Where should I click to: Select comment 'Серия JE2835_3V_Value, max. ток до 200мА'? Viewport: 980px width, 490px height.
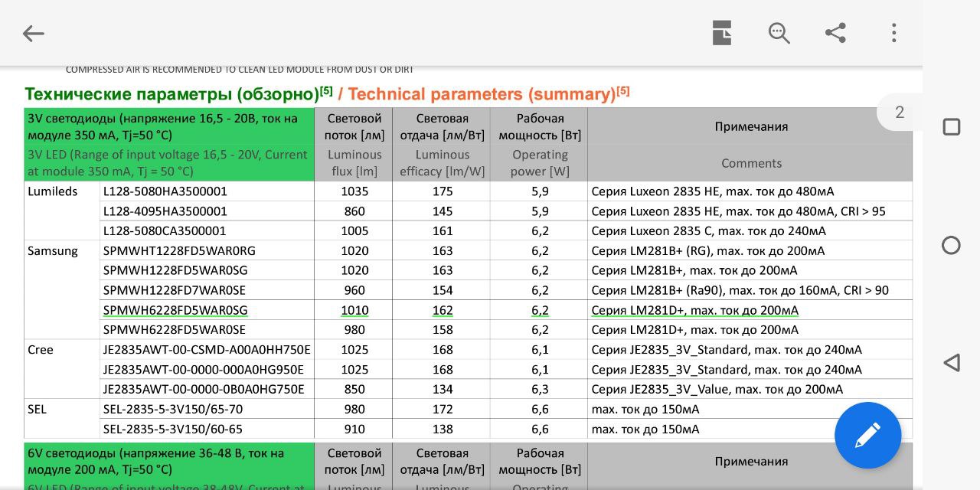coord(717,390)
